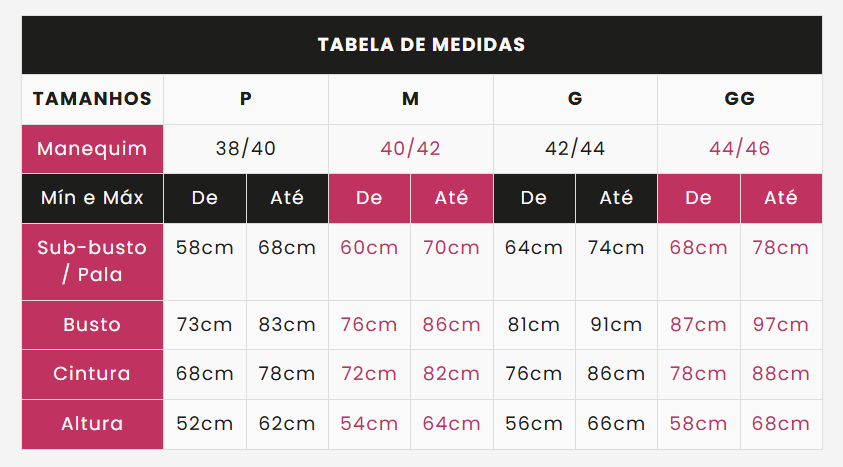
Task: Click the 91cm busto cell under G
Action: (616, 325)
